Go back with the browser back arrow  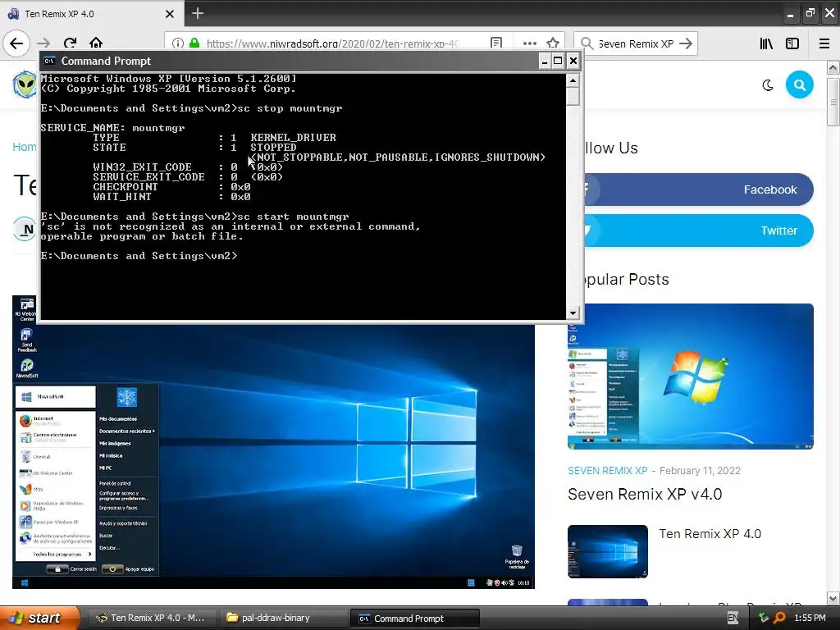[x=16, y=43]
